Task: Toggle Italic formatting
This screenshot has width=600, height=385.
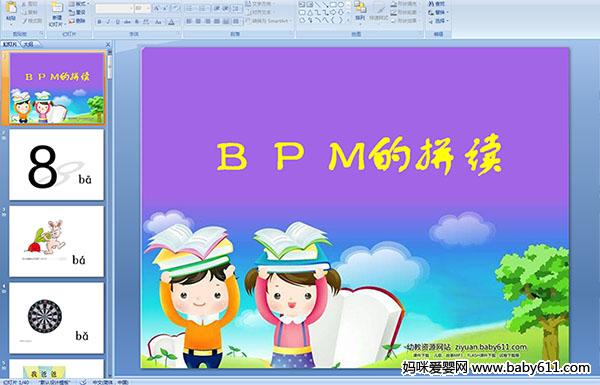Action: coord(108,22)
